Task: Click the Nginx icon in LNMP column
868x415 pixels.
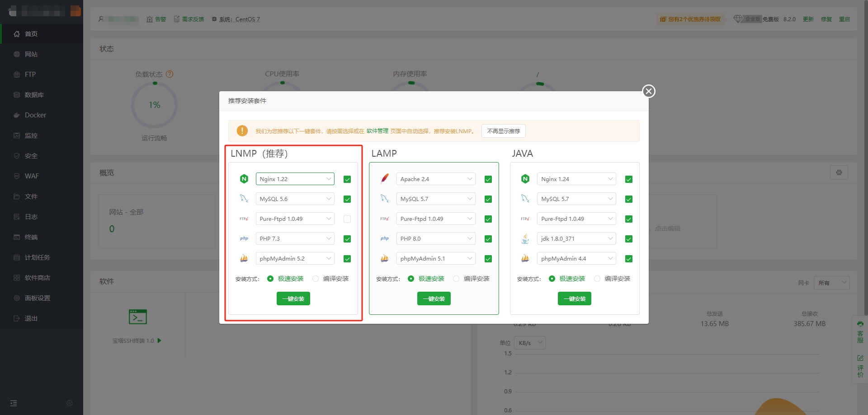Action: [244, 179]
